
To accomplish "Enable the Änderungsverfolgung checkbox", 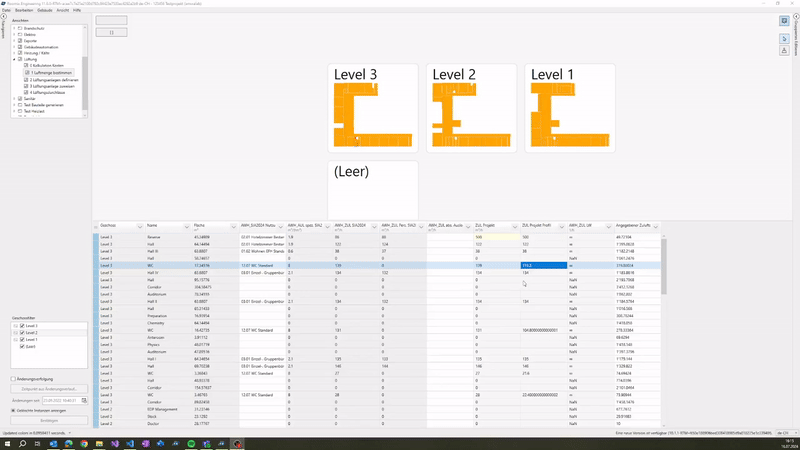I will click(13, 379).
